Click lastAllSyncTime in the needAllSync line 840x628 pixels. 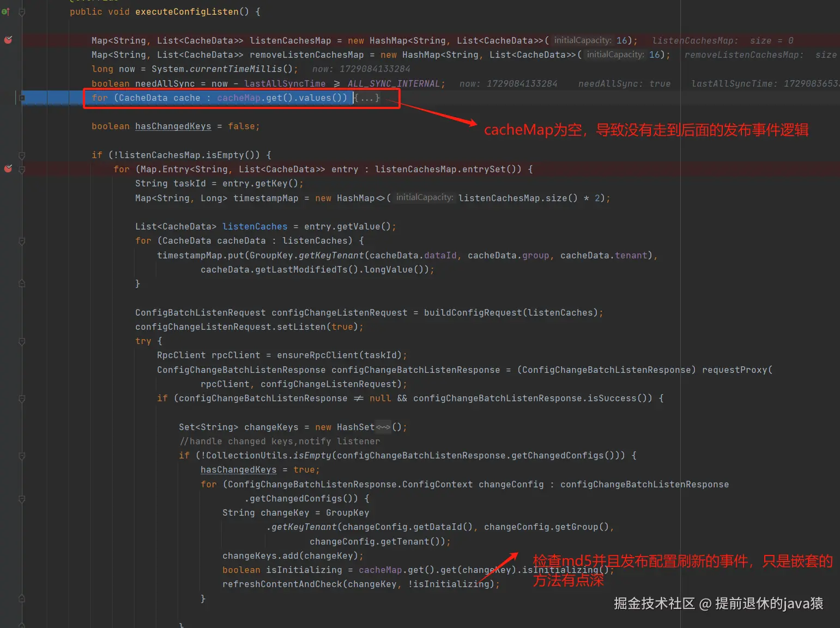(285, 83)
